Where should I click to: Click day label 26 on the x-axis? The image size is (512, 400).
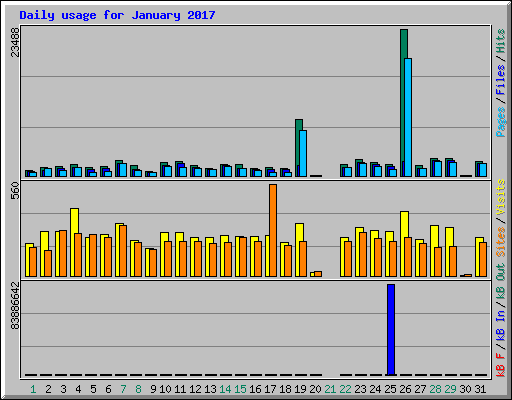[405, 389]
